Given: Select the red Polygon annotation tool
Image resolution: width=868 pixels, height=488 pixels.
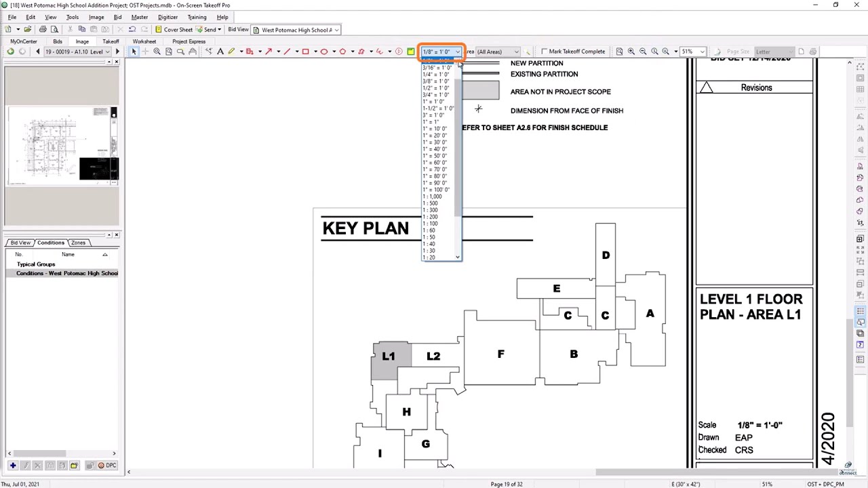Looking at the screenshot, I should pos(342,52).
